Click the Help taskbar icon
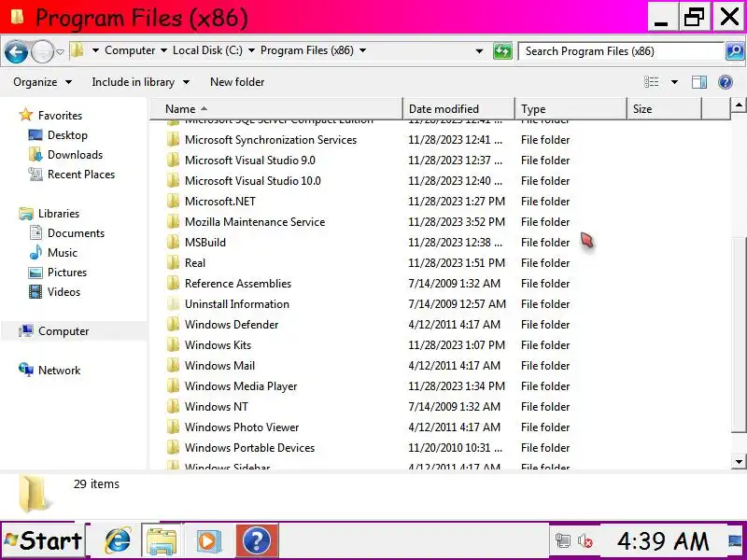The height and width of the screenshot is (560, 747). point(258,540)
